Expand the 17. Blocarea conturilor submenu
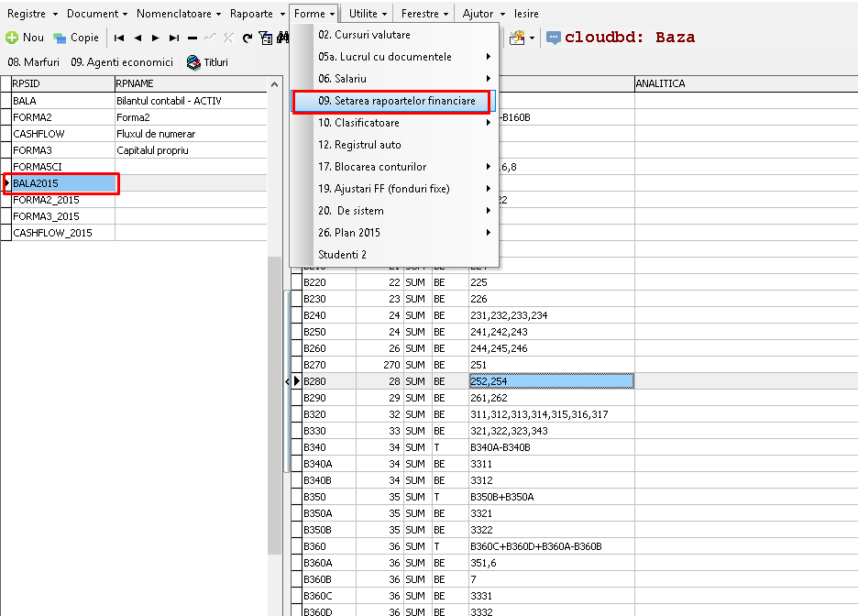Image resolution: width=858 pixels, height=616 pixels. point(405,167)
